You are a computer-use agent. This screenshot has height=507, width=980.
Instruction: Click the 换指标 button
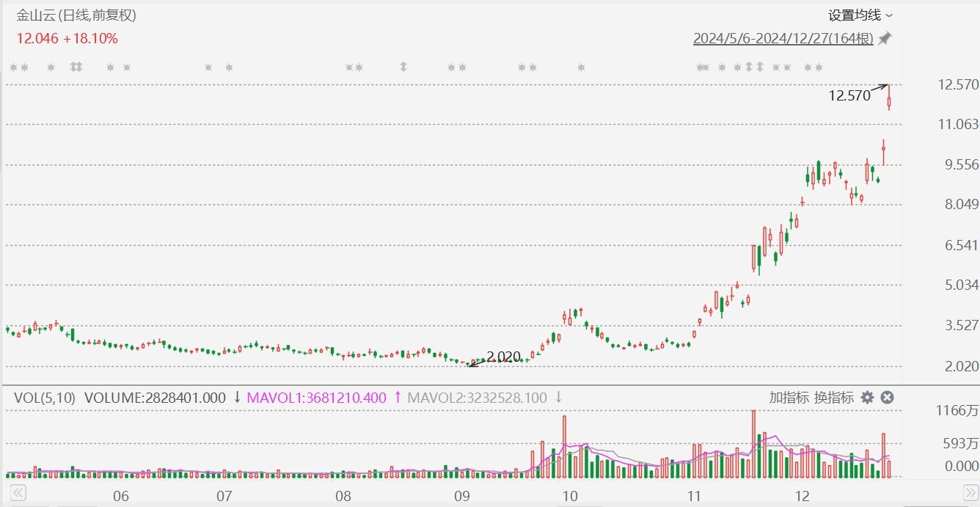click(834, 398)
